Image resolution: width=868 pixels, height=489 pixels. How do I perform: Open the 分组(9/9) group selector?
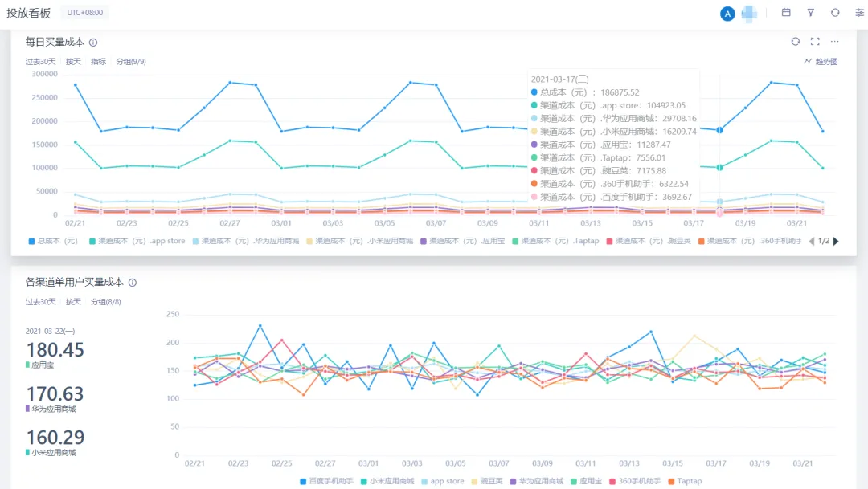pos(131,61)
